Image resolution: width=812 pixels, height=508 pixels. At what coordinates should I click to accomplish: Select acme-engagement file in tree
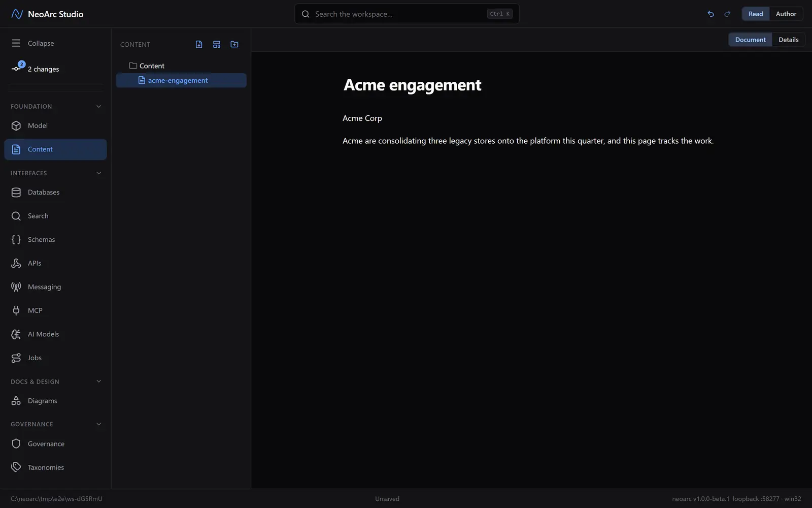tap(181, 80)
